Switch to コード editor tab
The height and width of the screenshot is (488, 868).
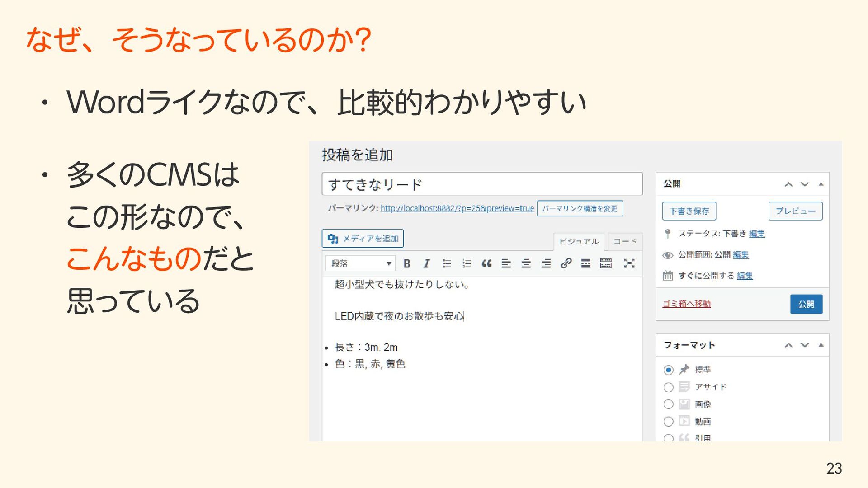(625, 241)
